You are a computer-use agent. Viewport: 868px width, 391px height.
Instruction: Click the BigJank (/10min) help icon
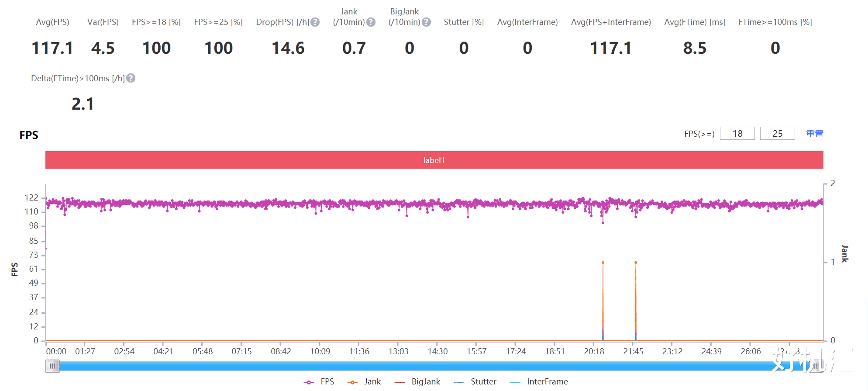click(426, 22)
